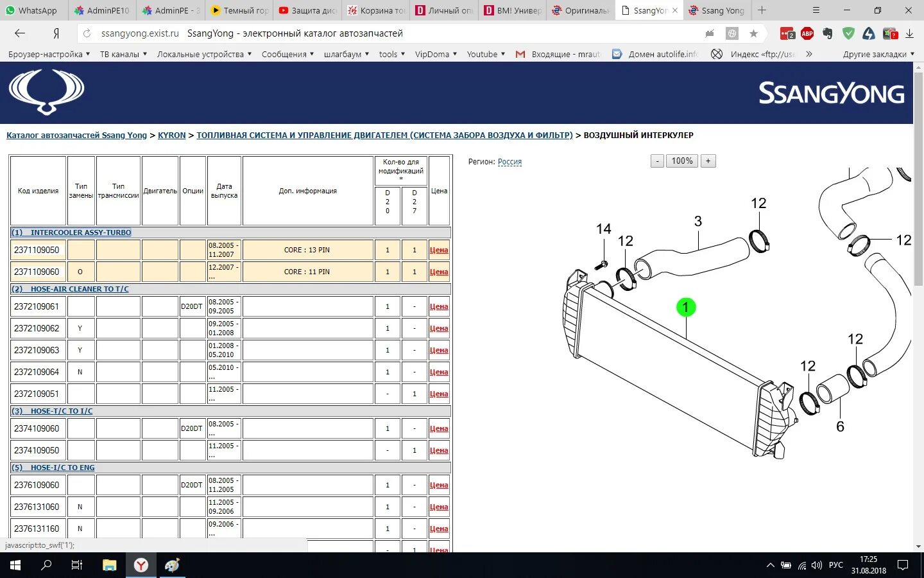Screen dimensions: 924x578
Task: Select Yandex Browser on the taskbar
Action: pyautogui.click(x=141, y=565)
